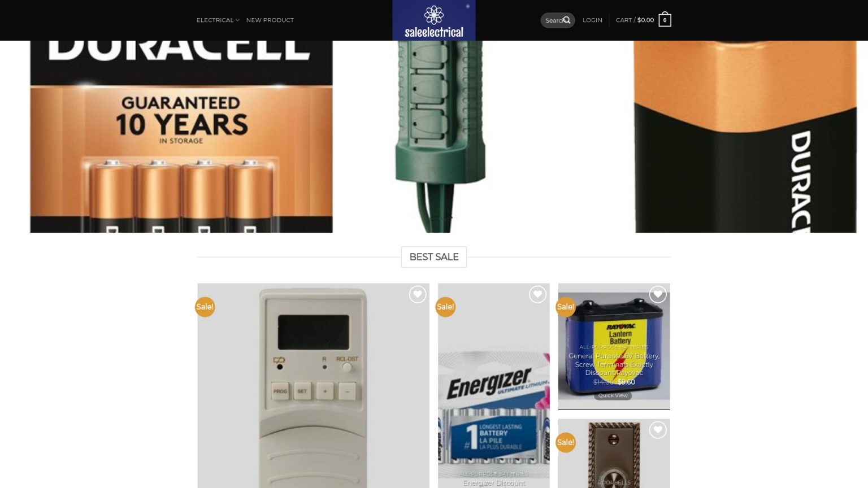Click the search magnifier icon

(567, 20)
